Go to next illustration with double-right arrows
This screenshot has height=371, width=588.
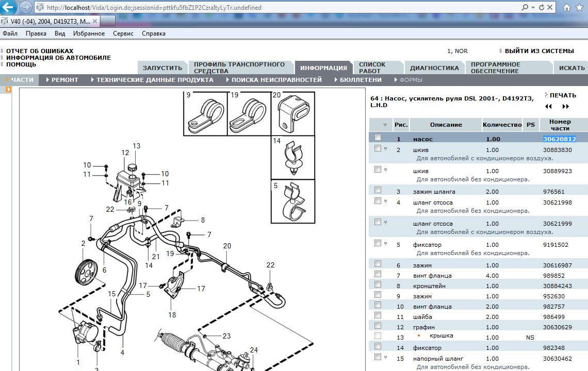[x=565, y=106]
